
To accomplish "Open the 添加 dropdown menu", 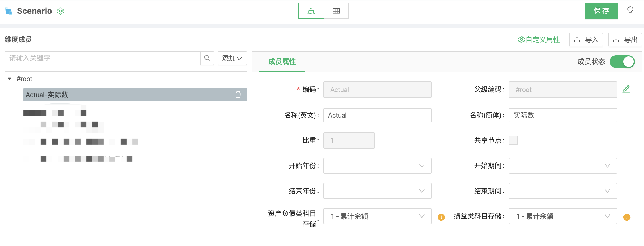I will click(232, 58).
